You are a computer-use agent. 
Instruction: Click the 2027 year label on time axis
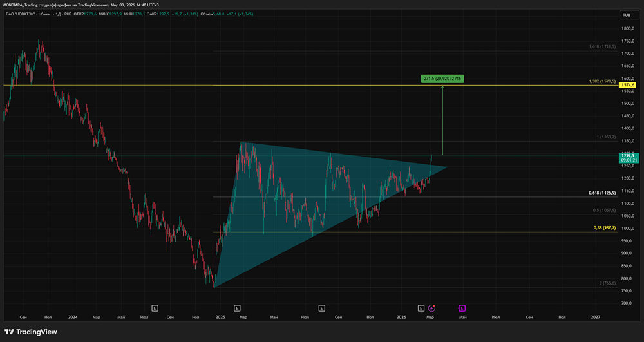[x=596, y=317]
